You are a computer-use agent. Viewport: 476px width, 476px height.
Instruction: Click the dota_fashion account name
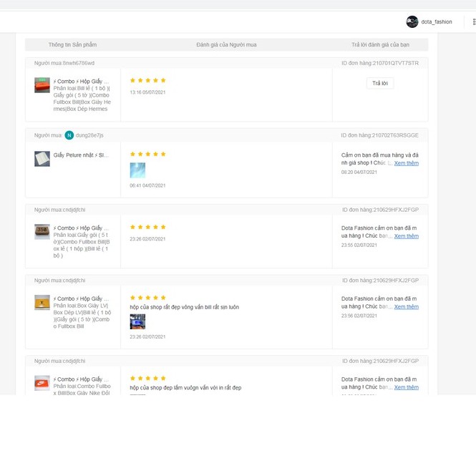coord(437,22)
